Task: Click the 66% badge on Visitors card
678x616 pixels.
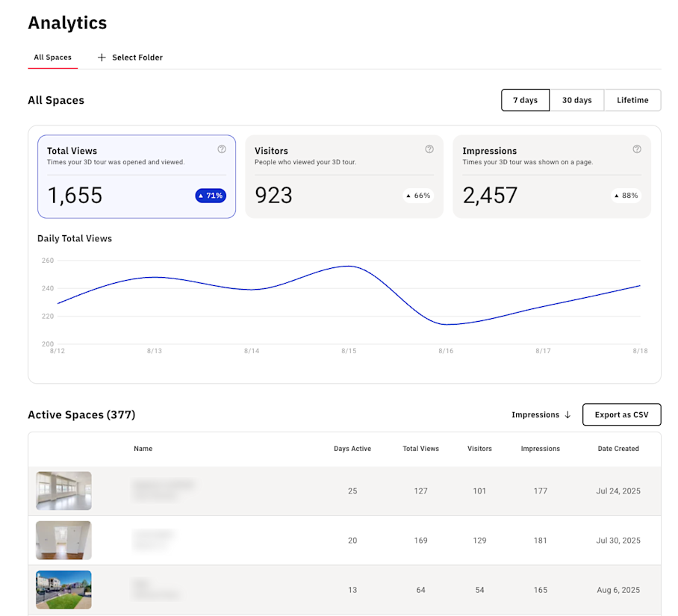Action: point(418,196)
